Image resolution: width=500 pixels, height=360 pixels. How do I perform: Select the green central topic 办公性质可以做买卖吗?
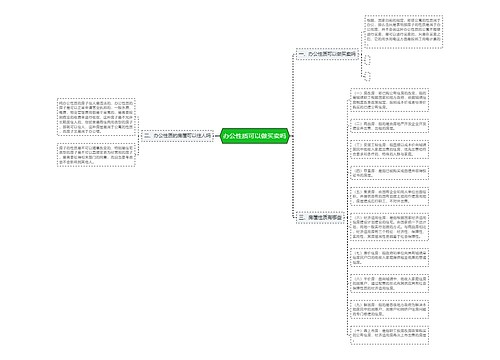tap(255, 136)
